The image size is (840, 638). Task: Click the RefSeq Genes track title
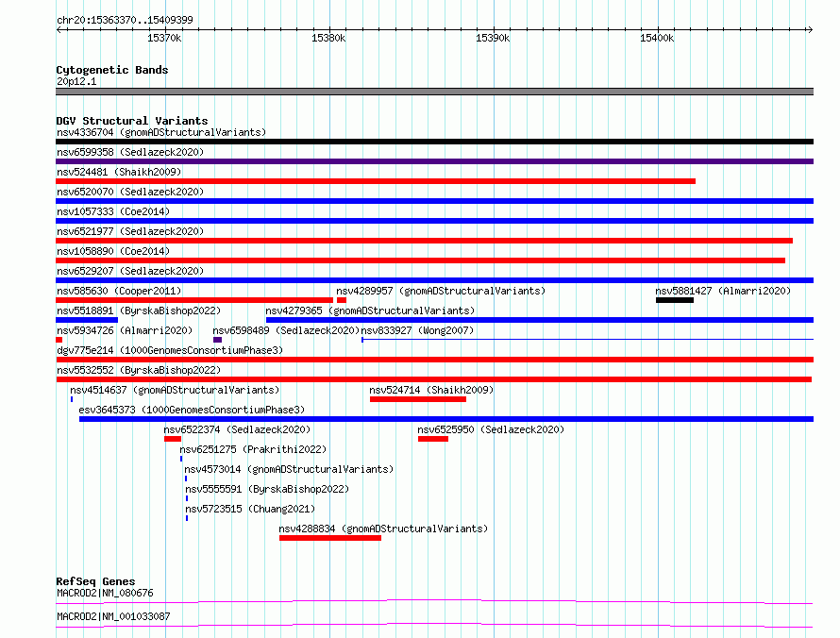95,581
